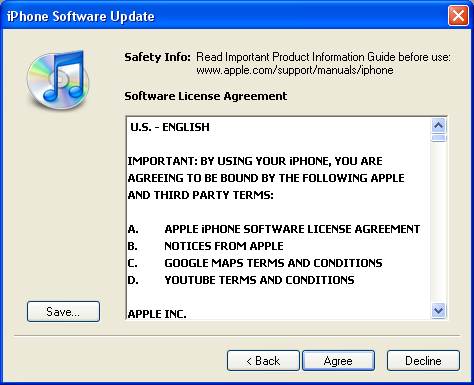
Task: Click the www.apple.com/support/manuals/iphone URL text
Action: [295, 70]
